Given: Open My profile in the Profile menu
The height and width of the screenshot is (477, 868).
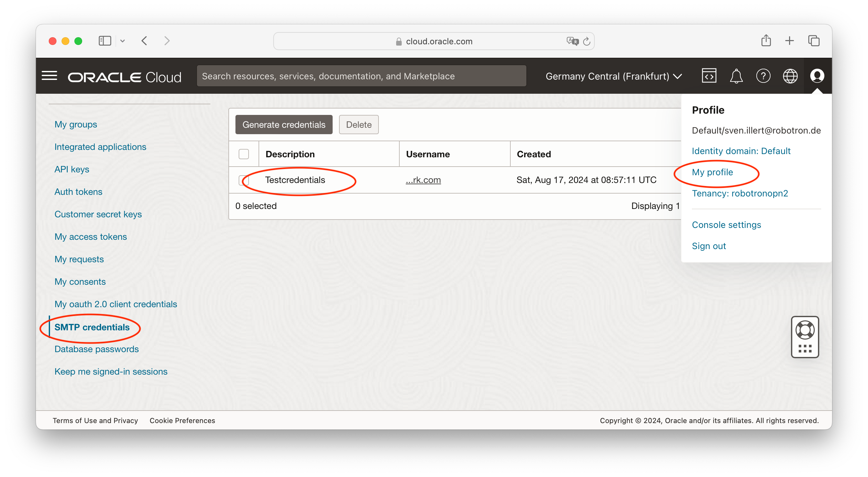Looking at the screenshot, I should click(712, 172).
